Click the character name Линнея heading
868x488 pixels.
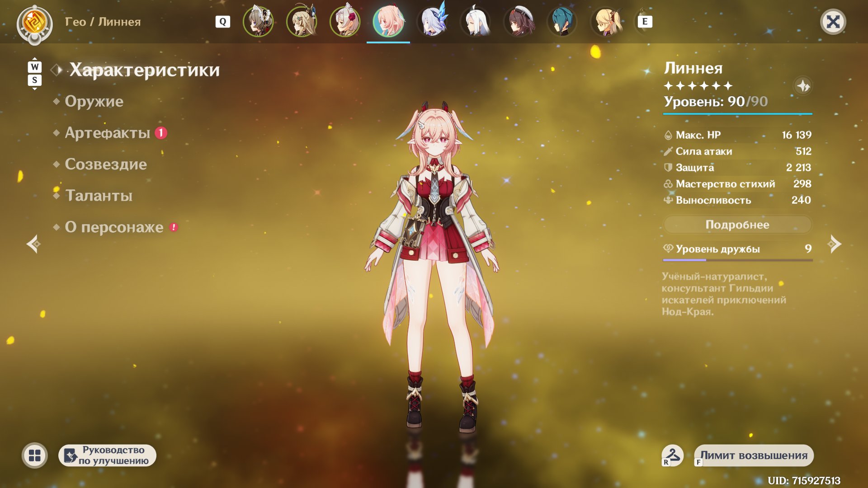pos(693,68)
